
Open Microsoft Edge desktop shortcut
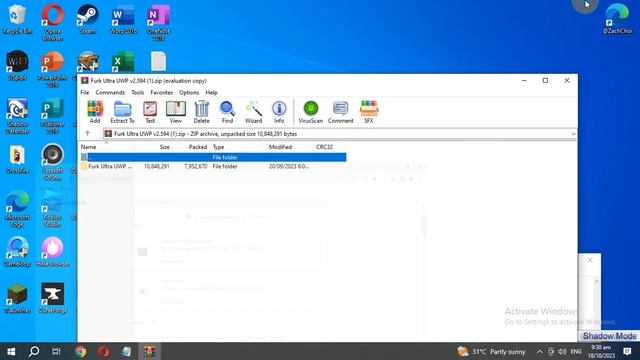point(17,209)
